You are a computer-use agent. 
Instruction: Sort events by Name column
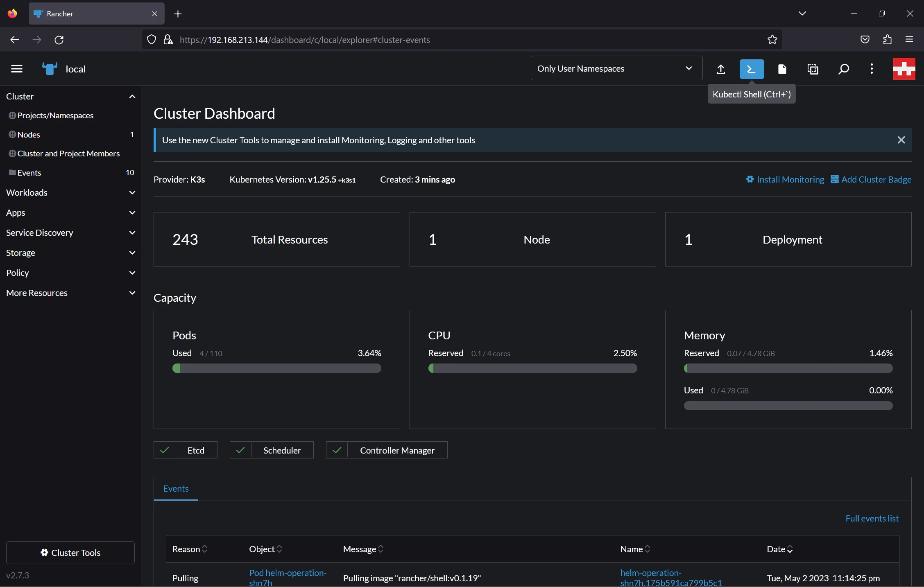pos(635,549)
